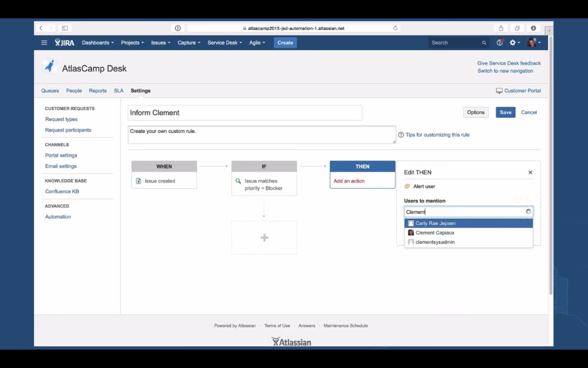Switch to the Queues tab
This screenshot has height=368, width=588.
(x=50, y=91)
